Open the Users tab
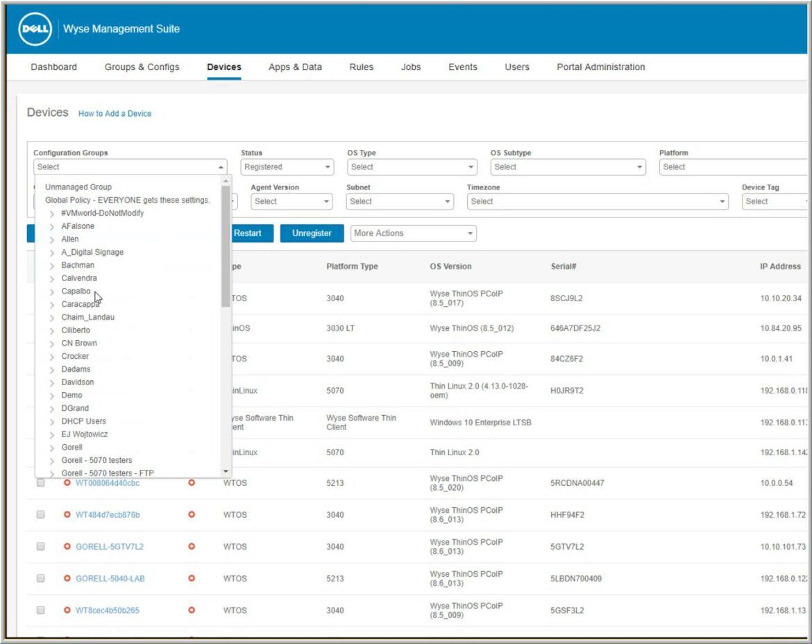The image size is (812, 644). [517, 67]
